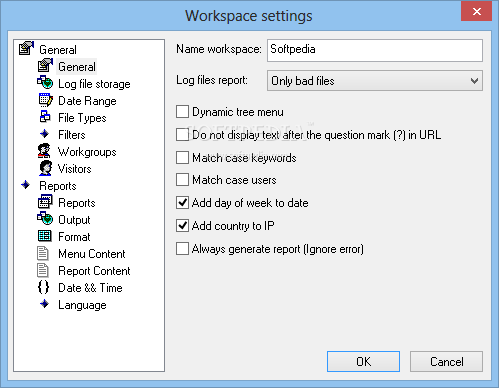Open the Filters settings label
Screen dimensions: 499x388
coord(72,135)
